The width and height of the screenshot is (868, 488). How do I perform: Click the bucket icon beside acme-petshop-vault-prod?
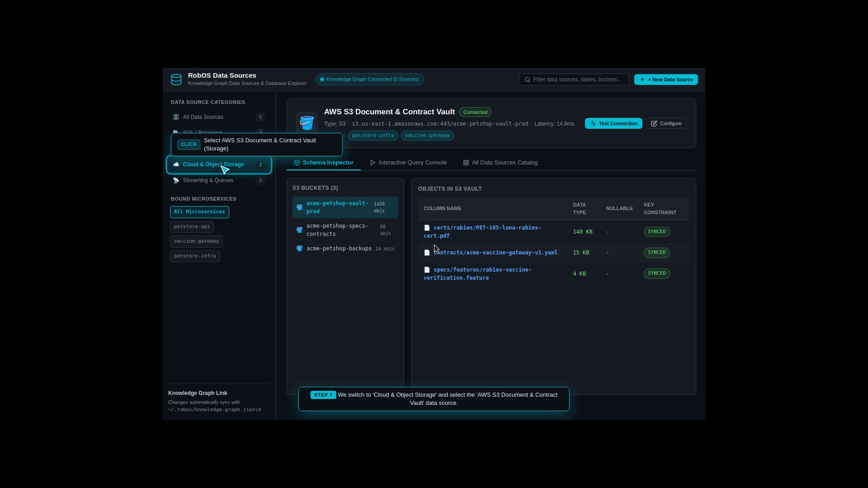click(x=299, y=207)
